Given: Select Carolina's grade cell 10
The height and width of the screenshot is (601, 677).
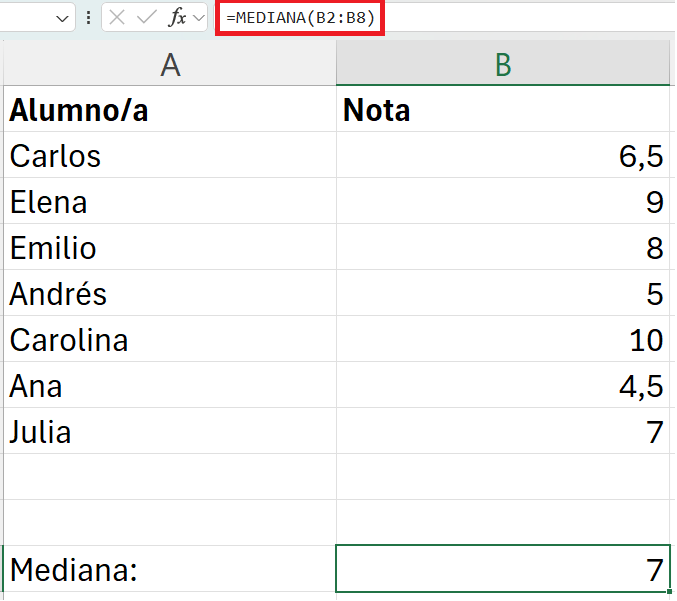Looking at the screenshot, I should point(503,339).
